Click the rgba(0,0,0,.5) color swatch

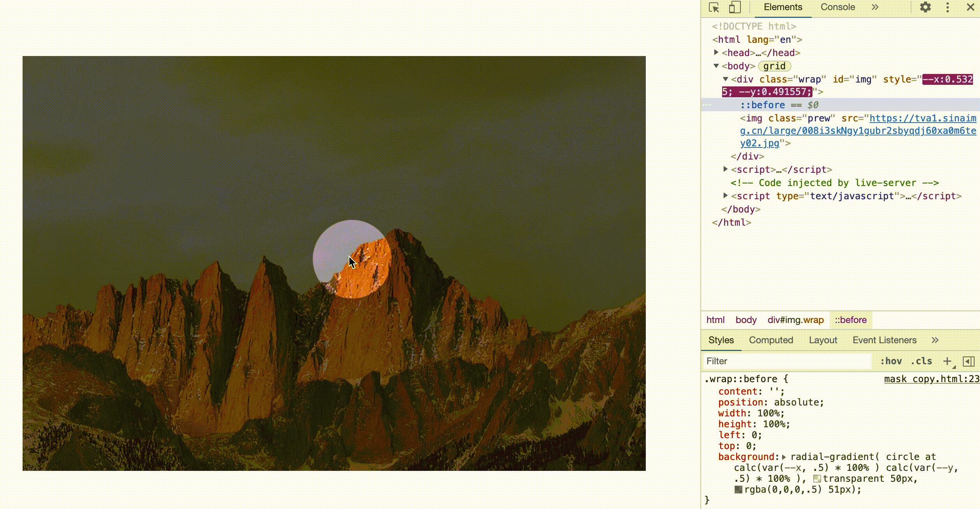738,490
